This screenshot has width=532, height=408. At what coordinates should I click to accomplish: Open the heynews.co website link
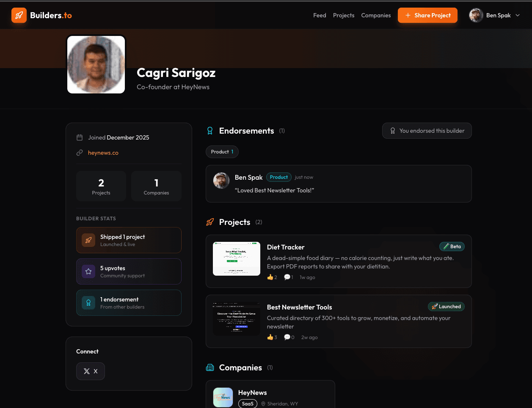103,153
